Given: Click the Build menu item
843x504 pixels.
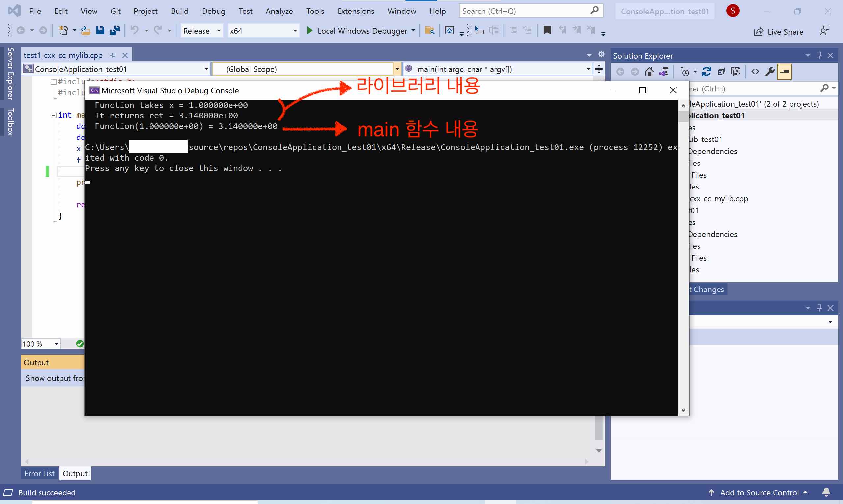Looking at the screenshot, I should tap(179, 10).
